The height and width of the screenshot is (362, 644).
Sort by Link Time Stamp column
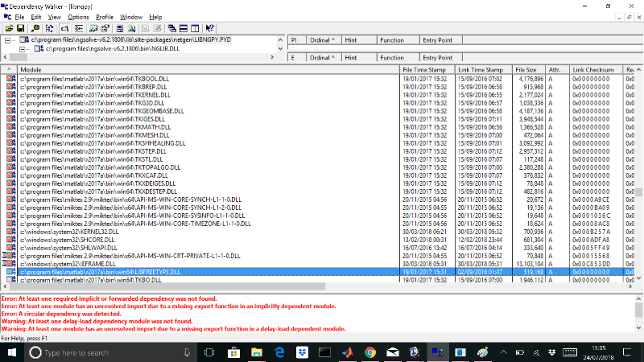coord(484,70)
